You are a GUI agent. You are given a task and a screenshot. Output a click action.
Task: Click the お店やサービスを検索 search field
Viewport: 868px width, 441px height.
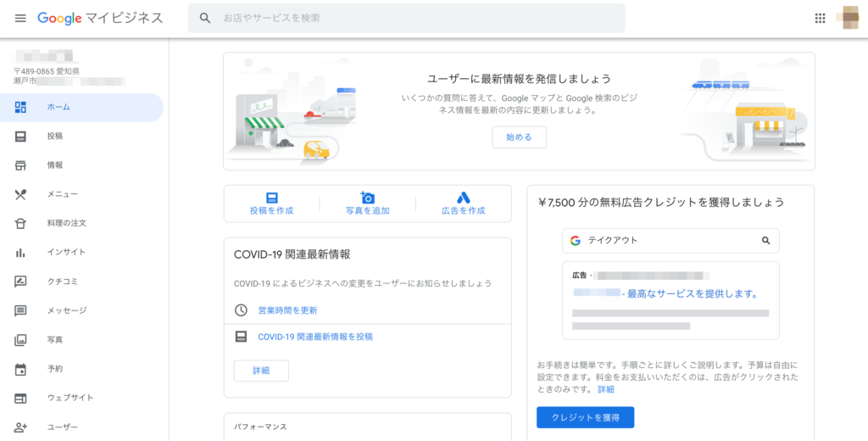(x=407, y=19)
